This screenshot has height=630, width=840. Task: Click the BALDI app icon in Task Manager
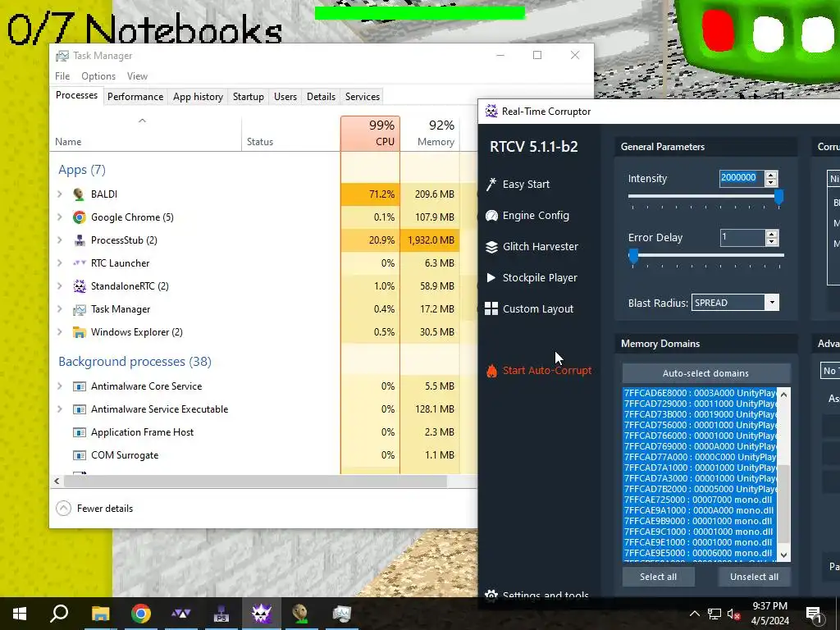point(80,194)
